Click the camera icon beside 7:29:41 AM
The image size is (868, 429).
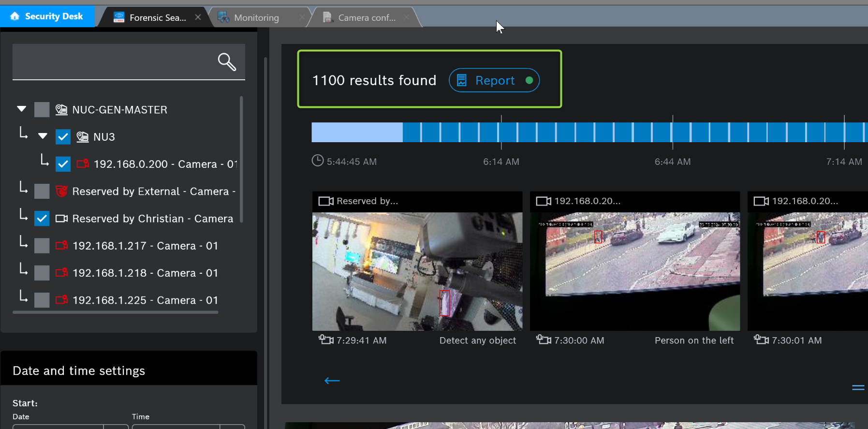(x=326, y=340)
